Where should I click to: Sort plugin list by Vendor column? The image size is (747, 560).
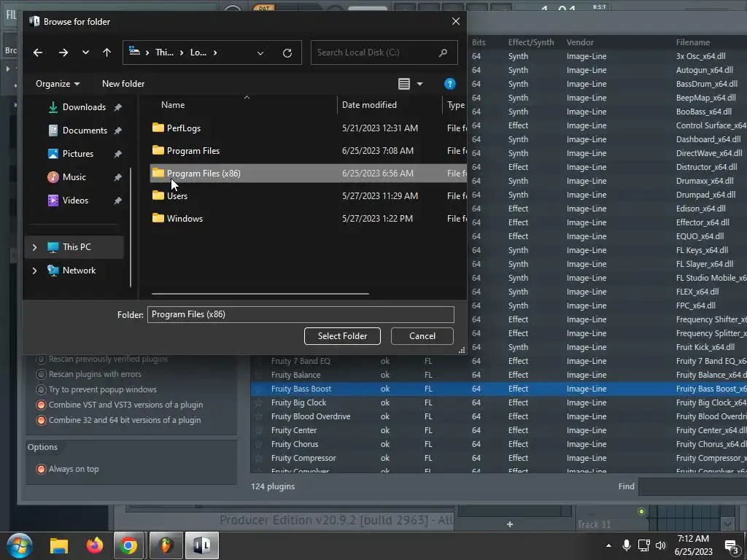(580, 42)
